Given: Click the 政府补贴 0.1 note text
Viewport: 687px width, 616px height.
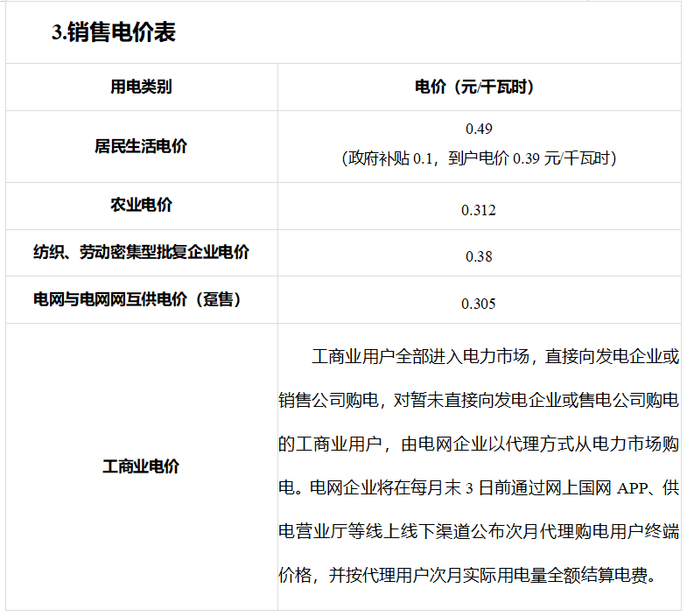Looking at the screenshot, I should click(388, 158).
